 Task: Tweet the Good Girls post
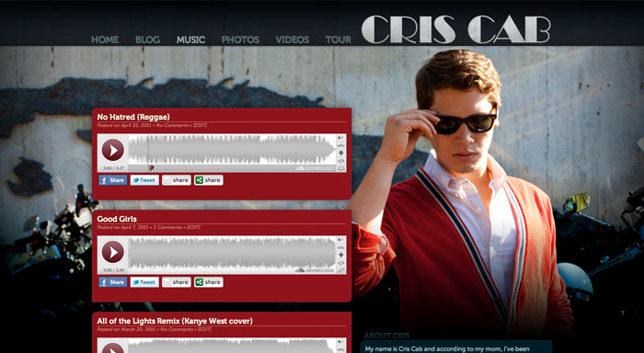144,282
